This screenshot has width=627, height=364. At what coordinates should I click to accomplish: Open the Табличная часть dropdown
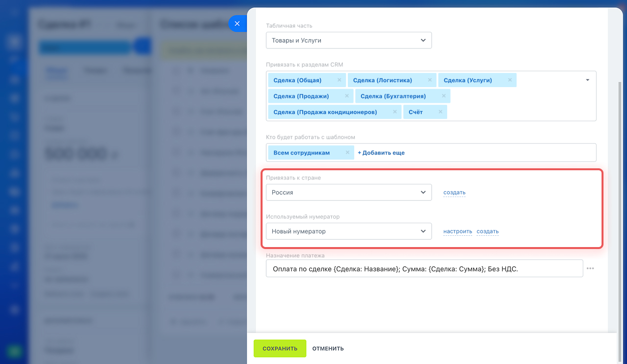[348, 41]
